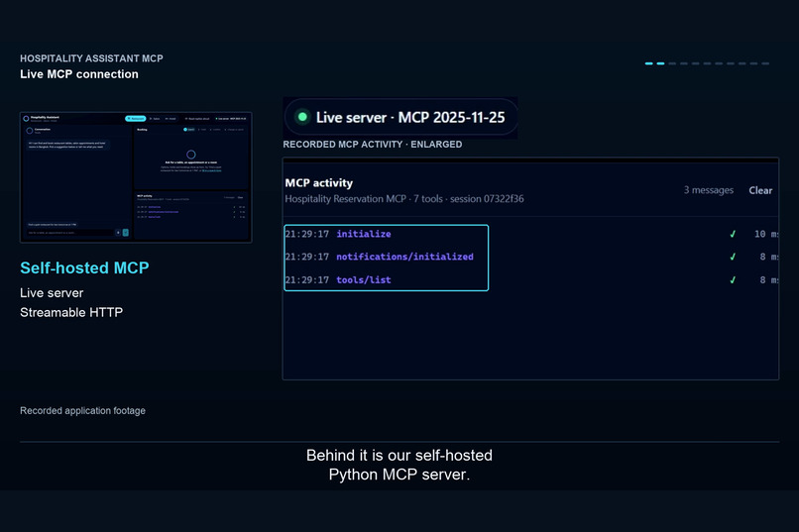Select the cyan Restaurant pill in the thumbnail
Image resolution: width=799 pixels, height=532 pixels.
click(136, 119)
